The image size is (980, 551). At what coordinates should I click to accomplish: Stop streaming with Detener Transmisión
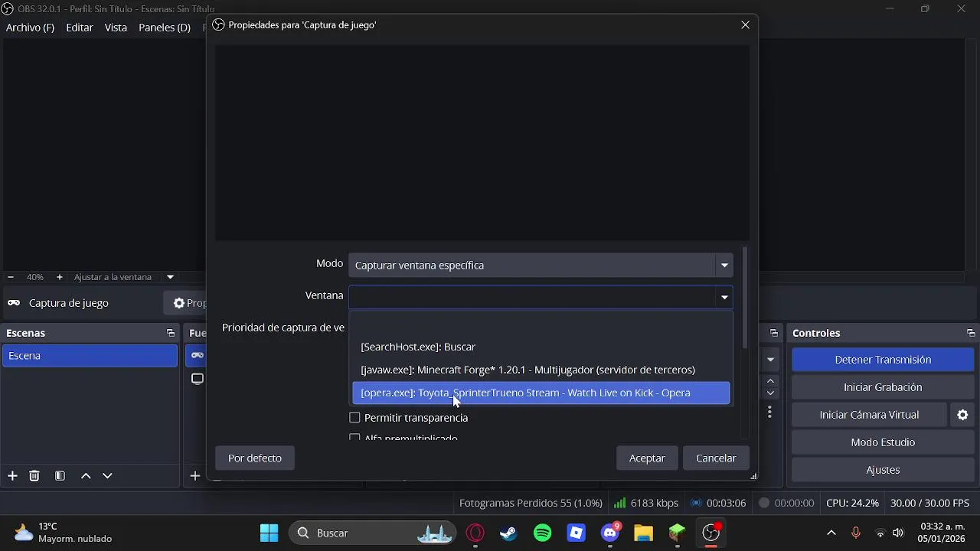[x=883, y=360]
